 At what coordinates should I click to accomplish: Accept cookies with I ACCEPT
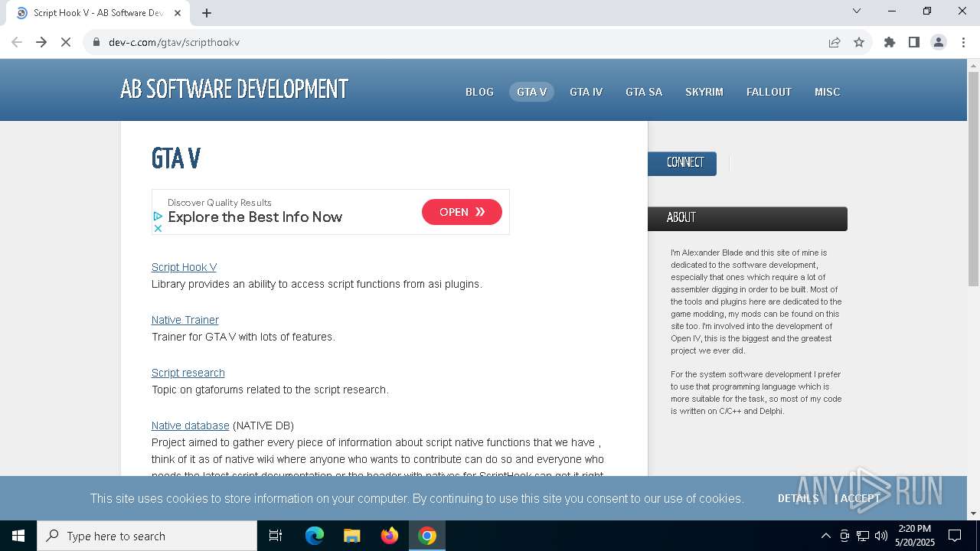click(x=857, y=498)
